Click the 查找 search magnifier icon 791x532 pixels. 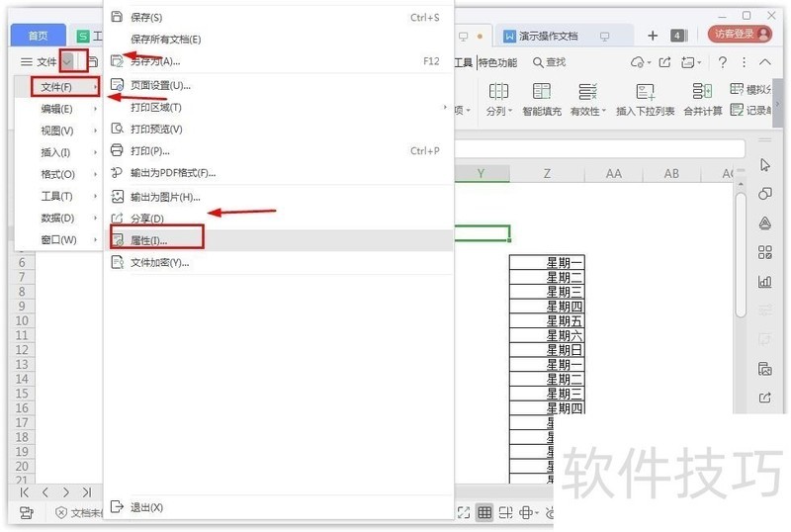(x=538, y=62)
